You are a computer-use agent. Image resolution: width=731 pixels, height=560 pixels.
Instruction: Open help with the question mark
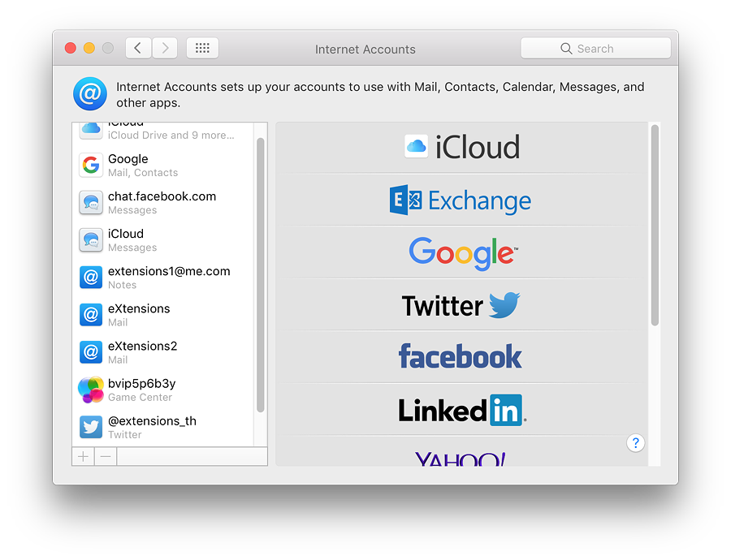[x=635, y=443]
